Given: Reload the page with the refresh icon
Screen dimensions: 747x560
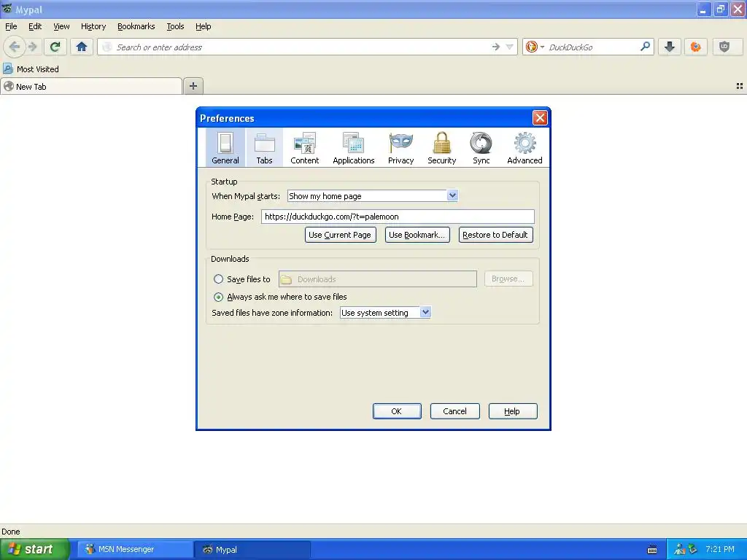Looking at the screenshot, I should [x=55, y=47].
